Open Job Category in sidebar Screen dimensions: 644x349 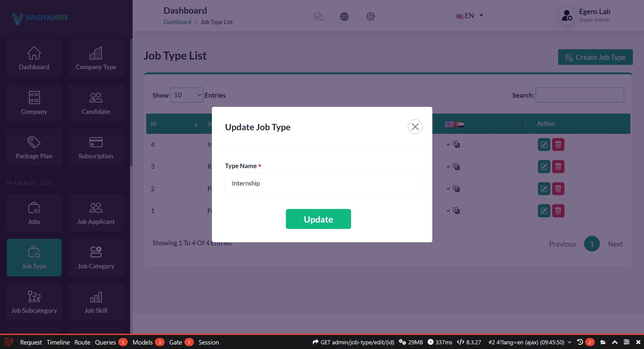point(96,257)
